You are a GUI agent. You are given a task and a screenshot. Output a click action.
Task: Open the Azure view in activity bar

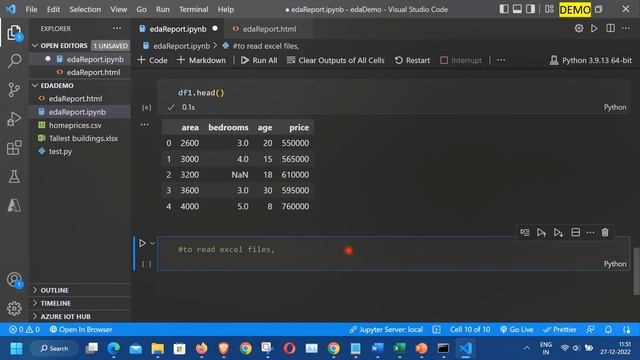14,205
